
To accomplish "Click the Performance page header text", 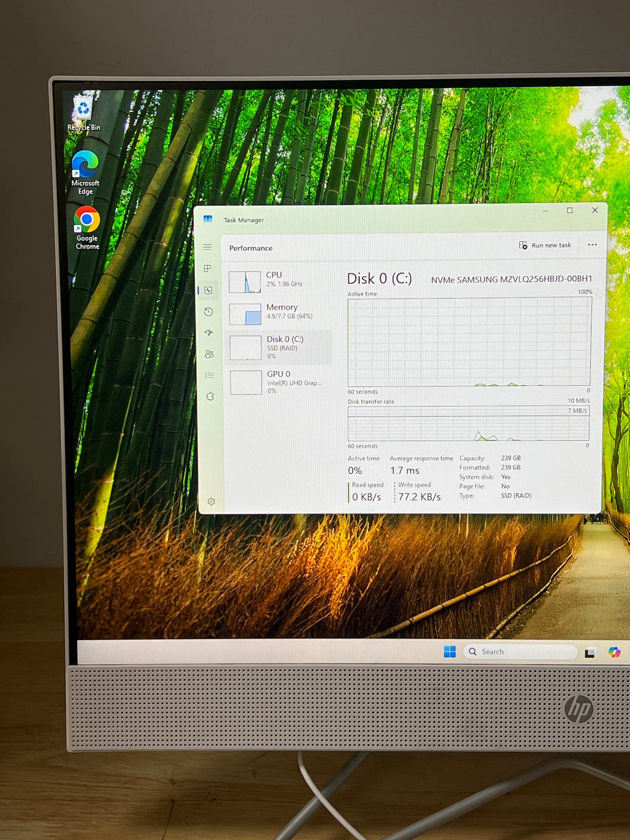I will (x=251, y=248).
